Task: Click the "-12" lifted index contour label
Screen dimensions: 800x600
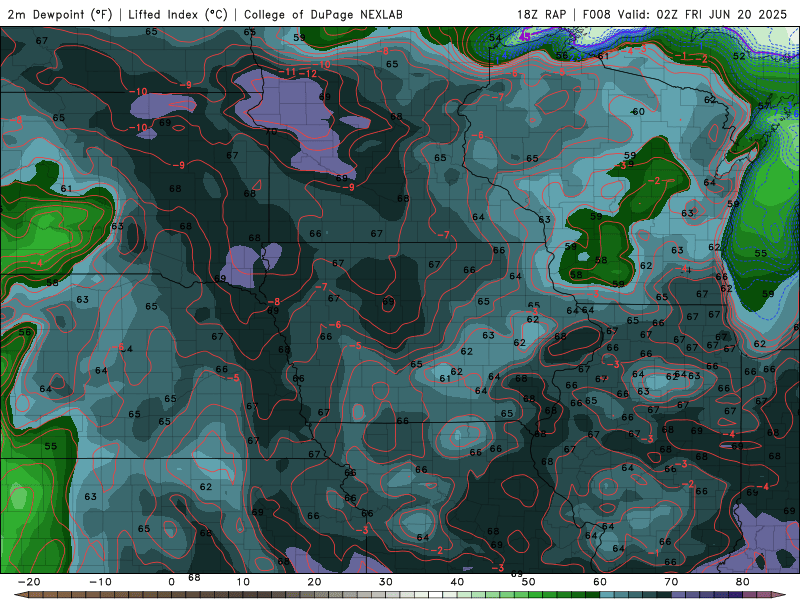Action: click(x=308, y=73)
